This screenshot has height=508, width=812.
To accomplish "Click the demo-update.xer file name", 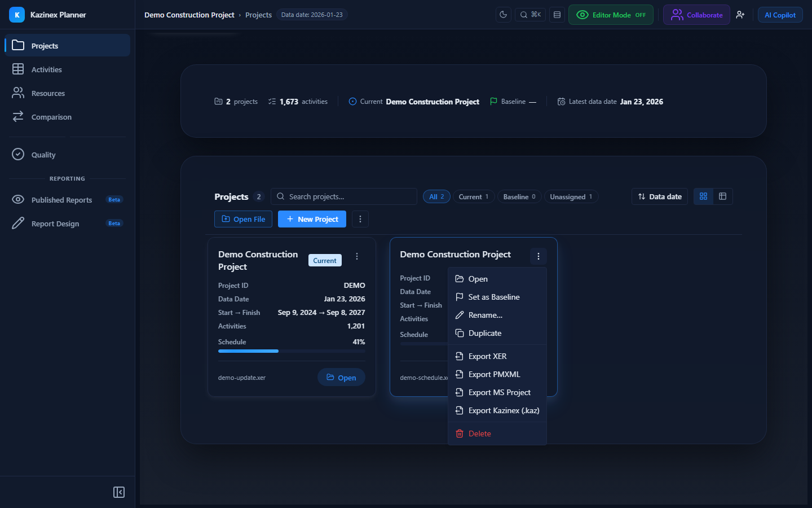I will tap(242, 378).
